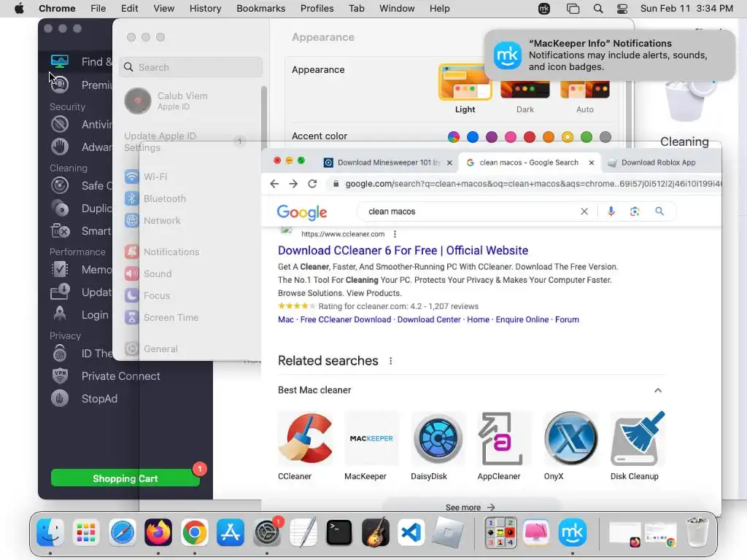Pick the graphite accent color
Screen dimensions: 747x560
pos(605,137)
